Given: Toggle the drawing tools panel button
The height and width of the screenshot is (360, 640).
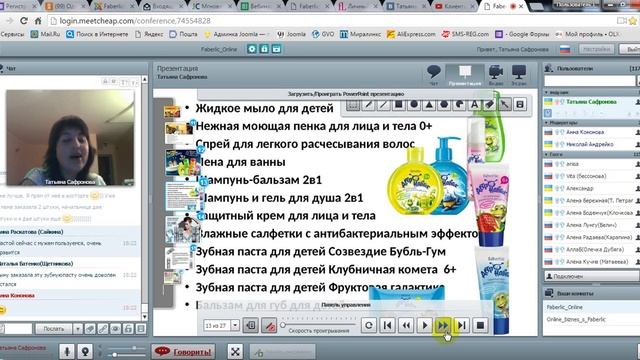Looking at the screenshot, I should 269,325.
